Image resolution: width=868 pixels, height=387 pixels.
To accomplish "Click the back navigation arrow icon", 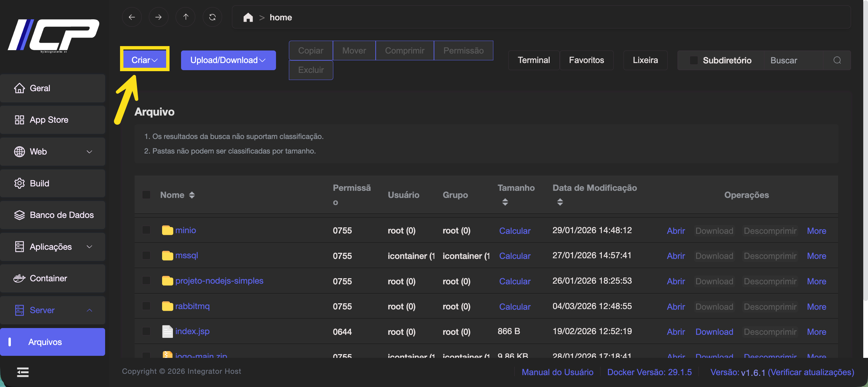I will (132, 17).
